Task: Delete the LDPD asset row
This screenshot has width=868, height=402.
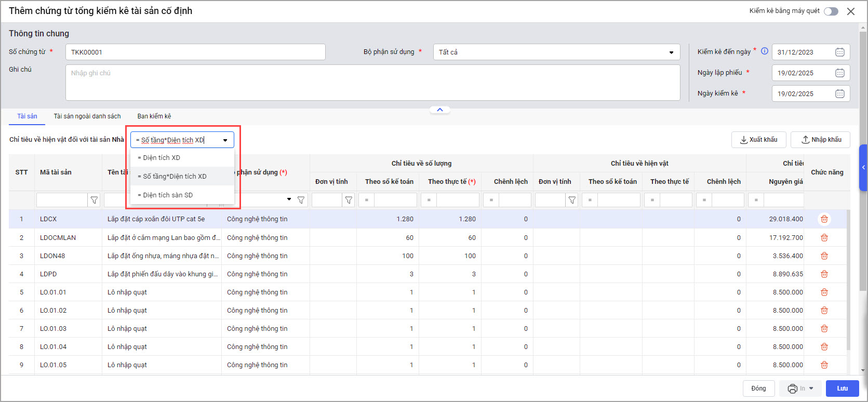Action: coord(824,274)
